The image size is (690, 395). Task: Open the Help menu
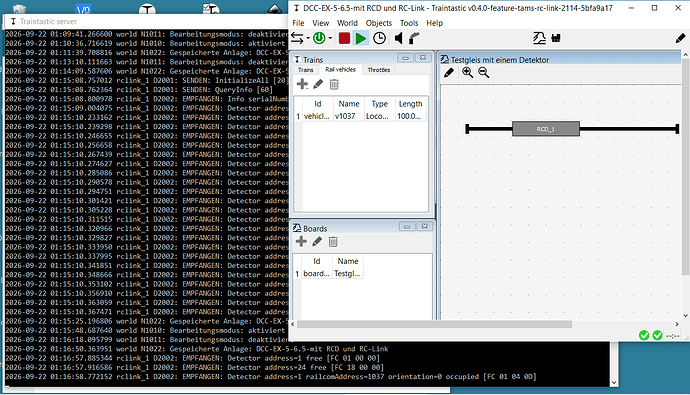[x=434, y=23]
